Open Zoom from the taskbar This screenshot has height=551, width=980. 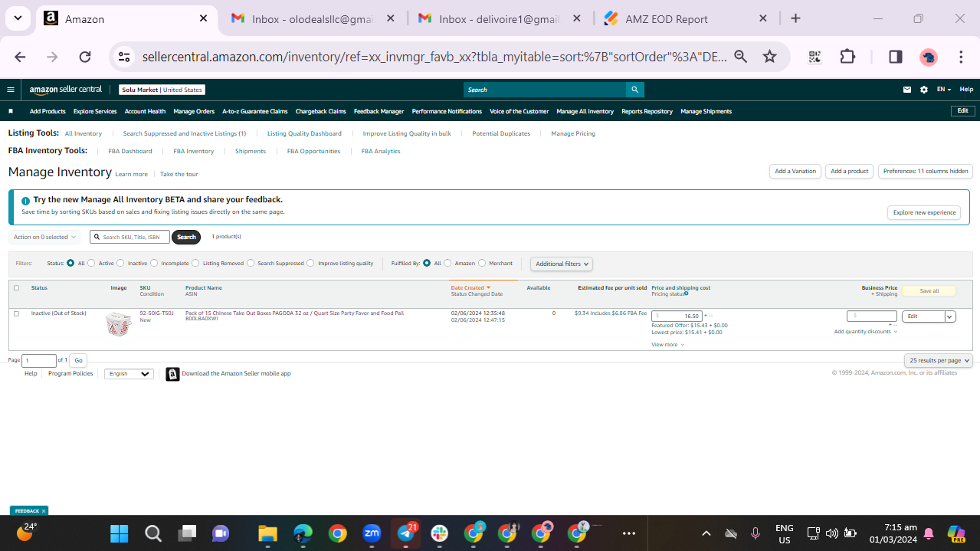point(372,533)
